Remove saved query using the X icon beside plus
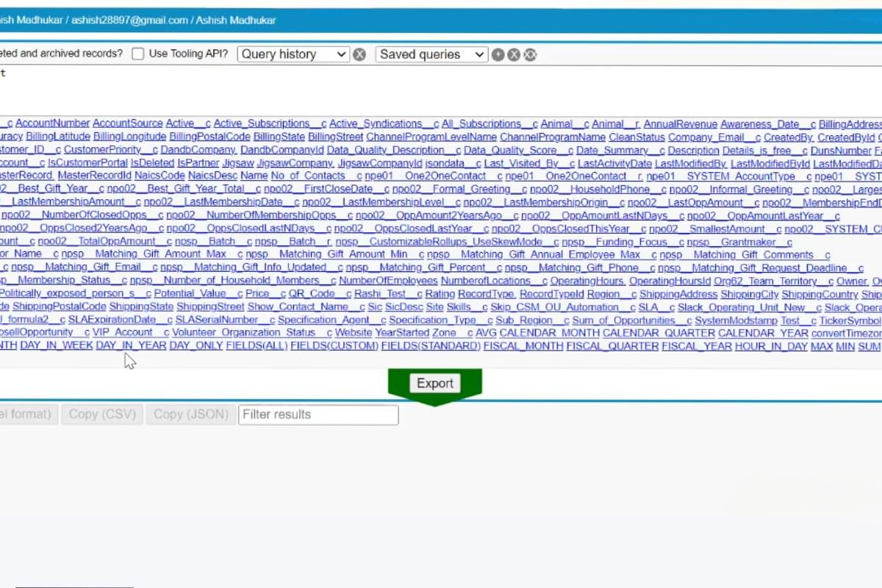The image size is (882, 588). point(514,54)
